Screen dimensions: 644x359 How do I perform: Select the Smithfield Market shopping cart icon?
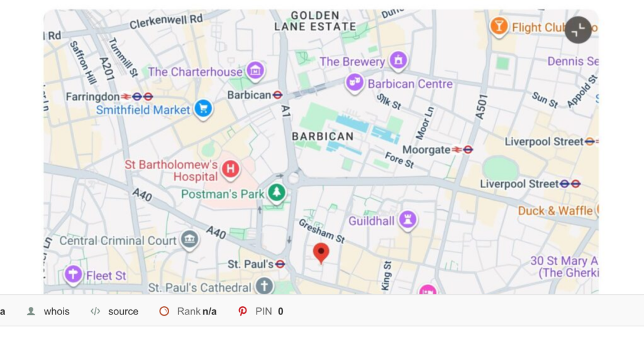(203, 109)
